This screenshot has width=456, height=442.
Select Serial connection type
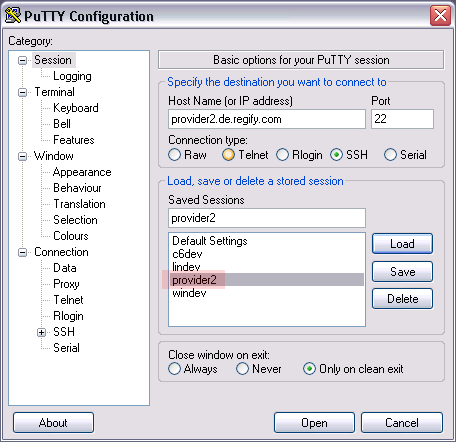[390, 155]
